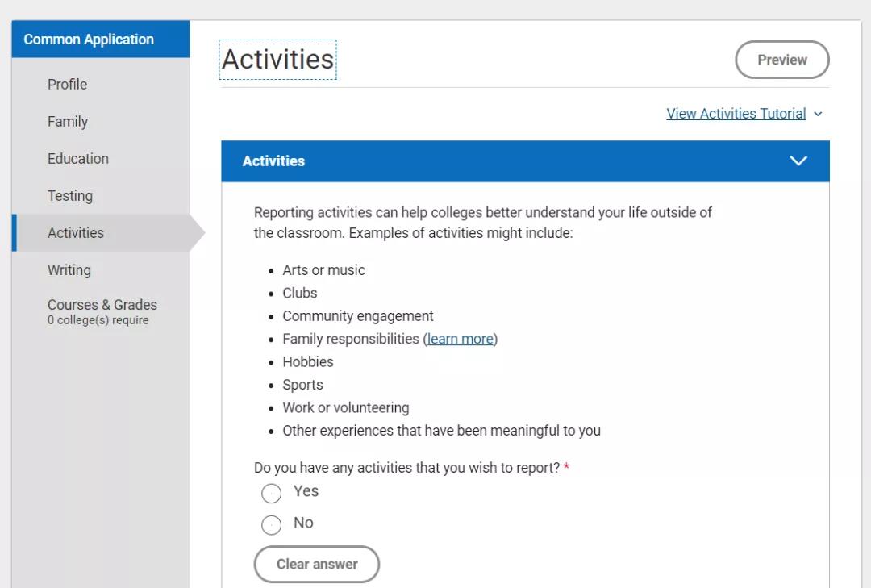871x588 pixels.
Task: Click the 'Community engagement' list item
Action: pyautogui.click(x=358, y=316)
